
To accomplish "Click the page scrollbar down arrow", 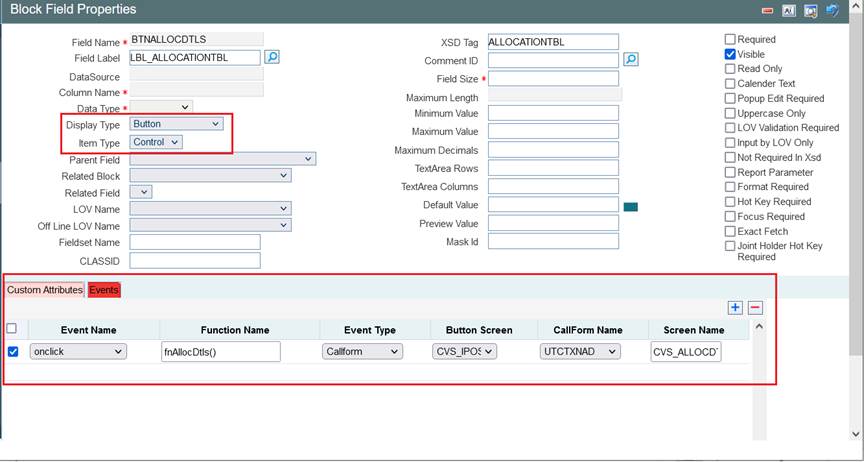I will (x=855, y=434).
